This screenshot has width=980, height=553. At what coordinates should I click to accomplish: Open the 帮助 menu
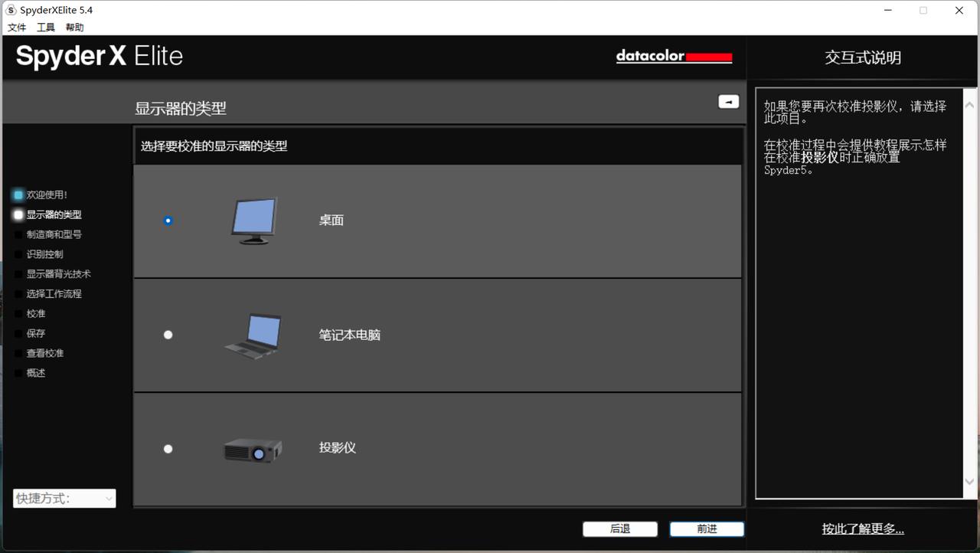75,28
